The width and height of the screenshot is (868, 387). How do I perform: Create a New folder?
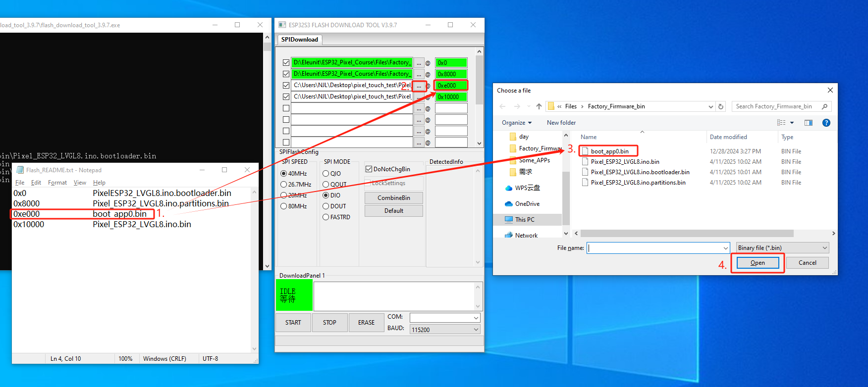[x=561, y=123]
